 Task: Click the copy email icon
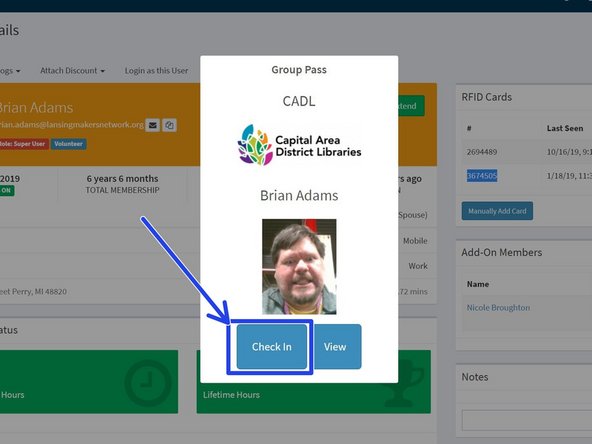click(x=170, y=125)
